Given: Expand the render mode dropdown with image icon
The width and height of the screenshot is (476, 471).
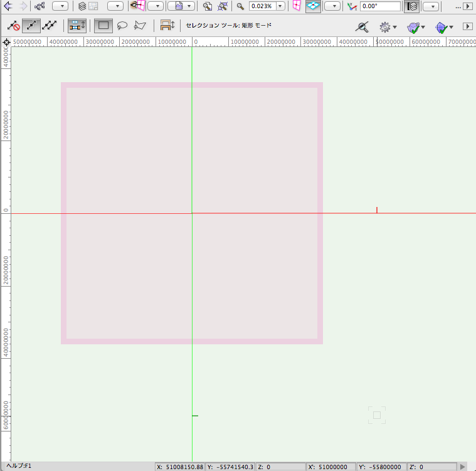Looking at the screenshot, I should click(x=181, y=6).
